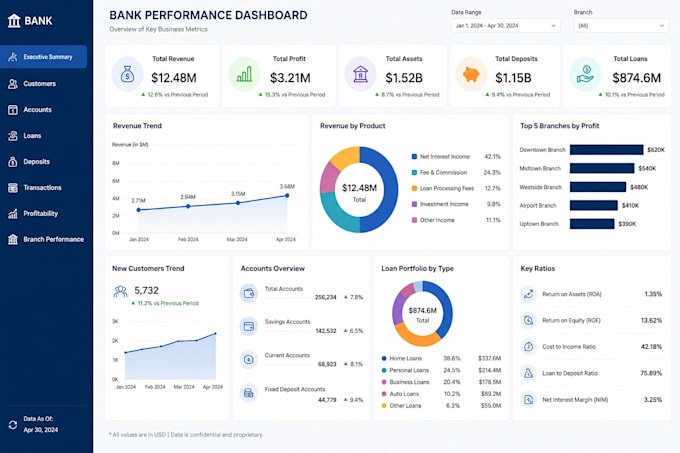Click the Personal Loans legend dot

tap(384, 370)
